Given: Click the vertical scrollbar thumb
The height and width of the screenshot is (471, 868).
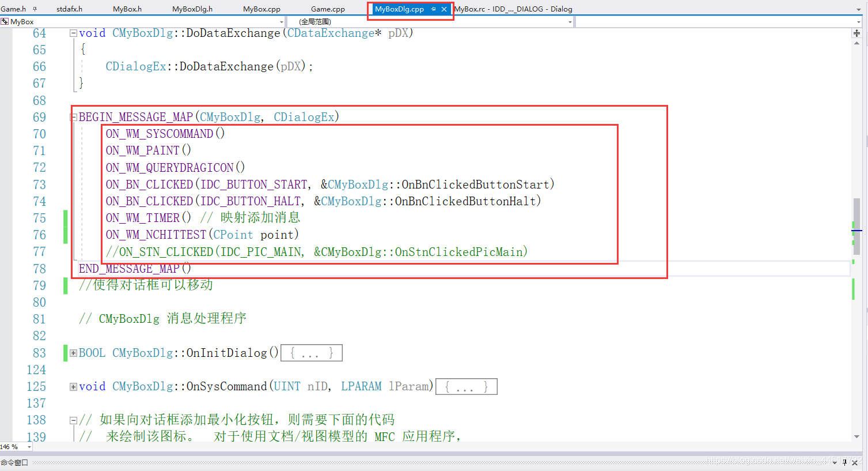Looking at the screenshot, I should pos(856,227).
